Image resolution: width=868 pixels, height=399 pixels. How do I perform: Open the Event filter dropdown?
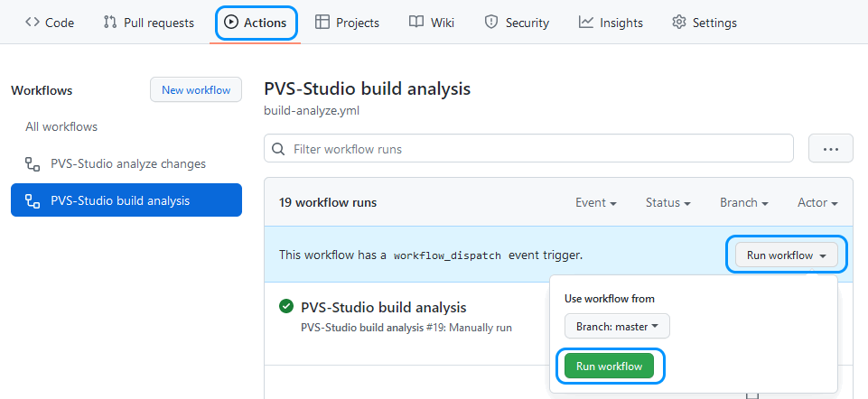point(596,202)
